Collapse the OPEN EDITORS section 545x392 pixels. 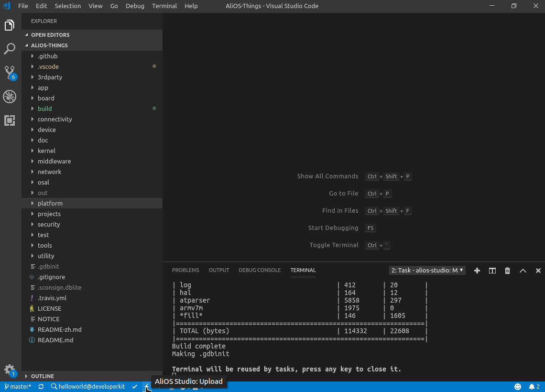click(92, 35)
